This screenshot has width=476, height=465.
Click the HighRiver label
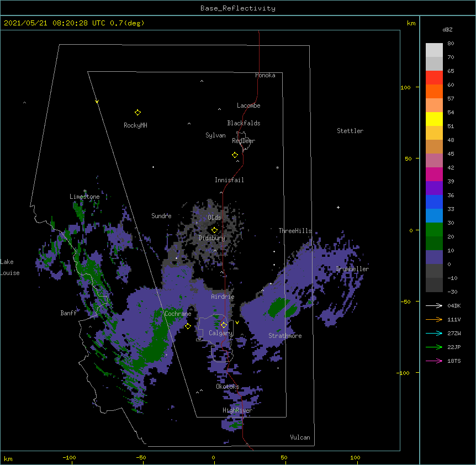[237, 410]
